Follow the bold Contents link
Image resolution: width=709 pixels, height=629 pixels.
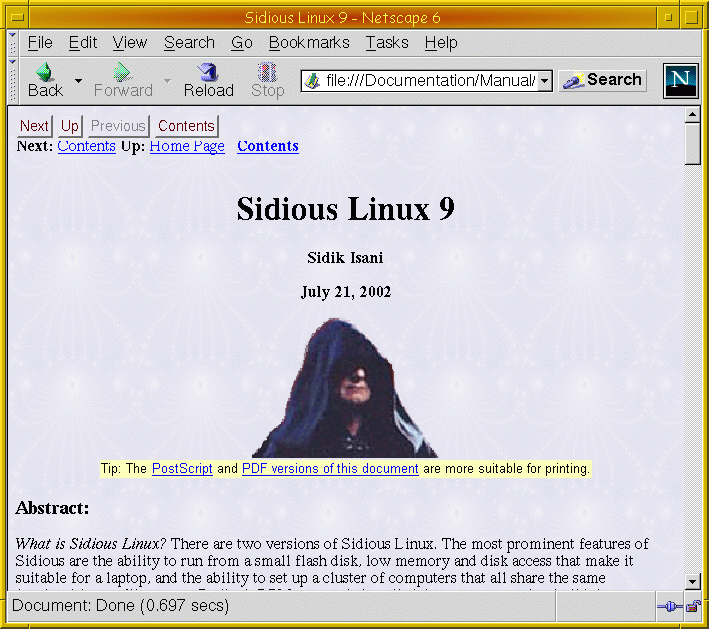coord(268,146)
